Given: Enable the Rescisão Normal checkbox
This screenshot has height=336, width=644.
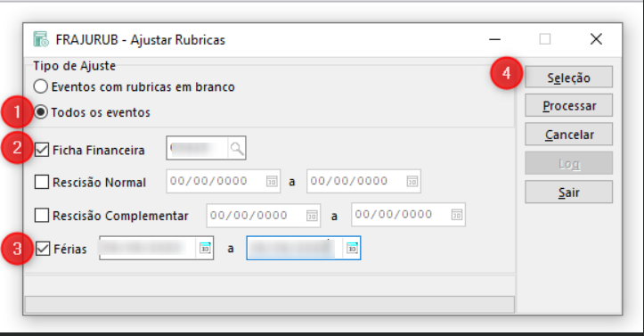Looking at the screenshot, I should (x=42, y=182).
